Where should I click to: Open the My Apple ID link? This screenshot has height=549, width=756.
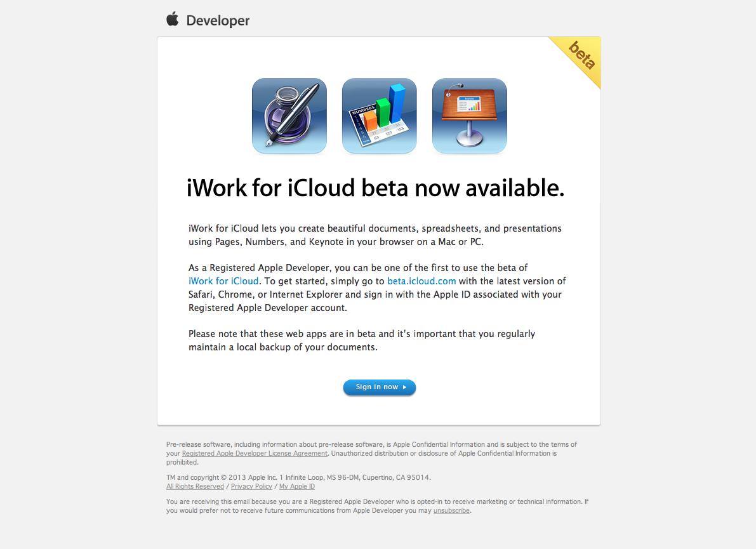(297, 487)
